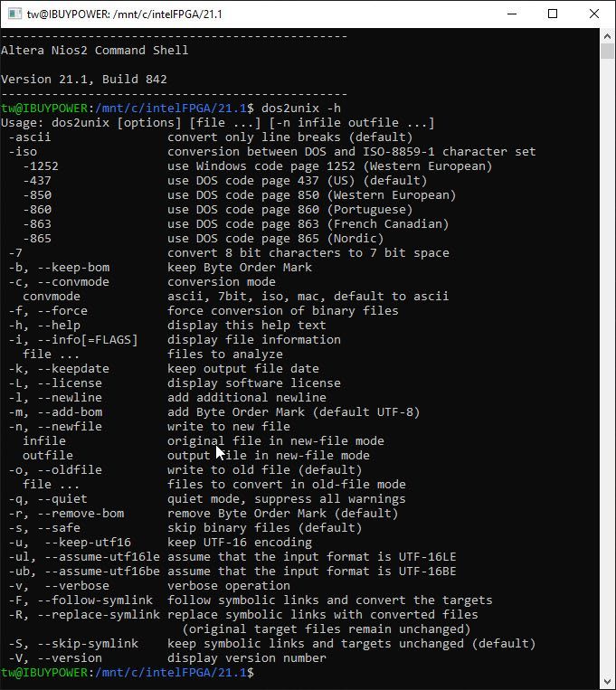Viewport: 616px width, 690px height.
Task: Click the '--keep-bom' option text
Action: pos(81,268)
